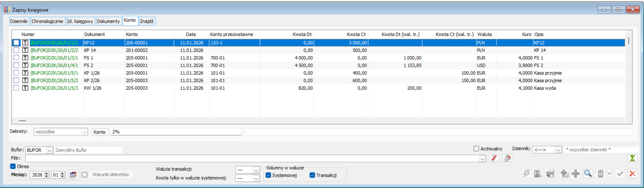Click the clear filter funnel icon
The width and height of the screenshot is (644, 188).
[x=494, y=158]
